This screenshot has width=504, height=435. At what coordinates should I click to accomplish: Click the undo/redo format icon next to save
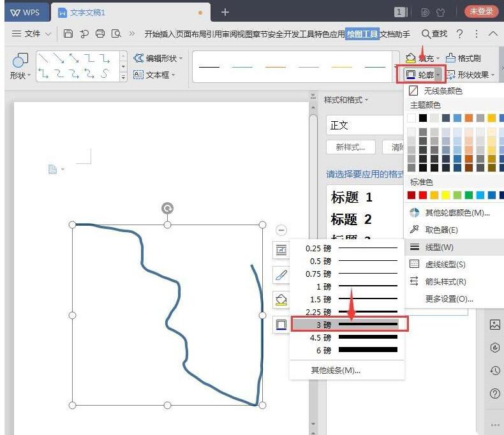(84, 33)
